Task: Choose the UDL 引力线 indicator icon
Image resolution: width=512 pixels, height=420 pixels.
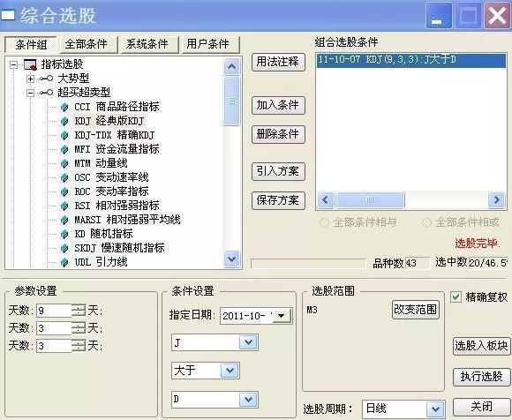Action: point(64,262)
